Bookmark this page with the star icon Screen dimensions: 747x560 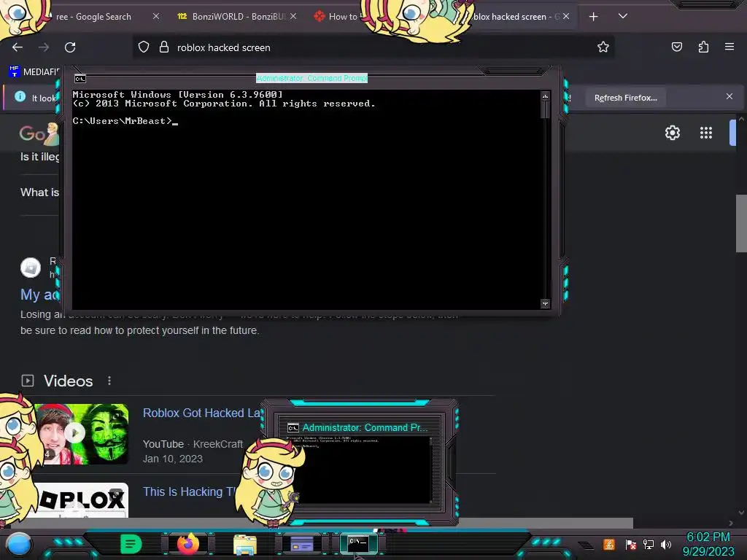603,47
